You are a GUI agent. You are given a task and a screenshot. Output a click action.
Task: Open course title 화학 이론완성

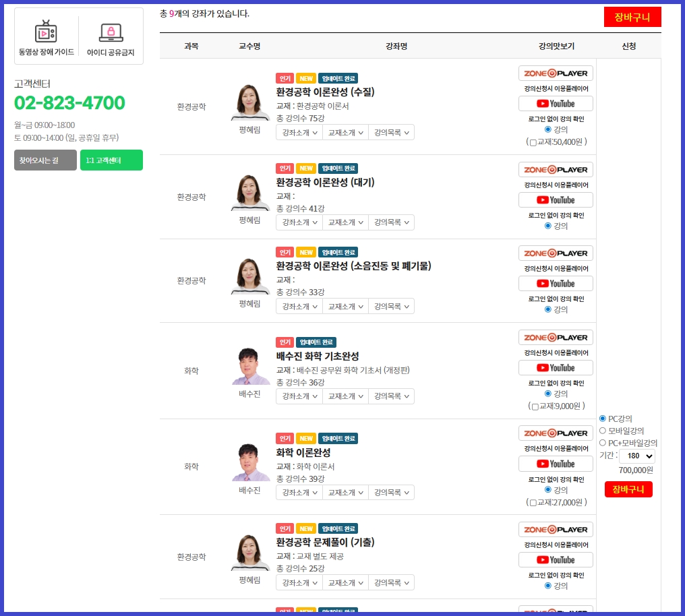[x=303, y=453]
